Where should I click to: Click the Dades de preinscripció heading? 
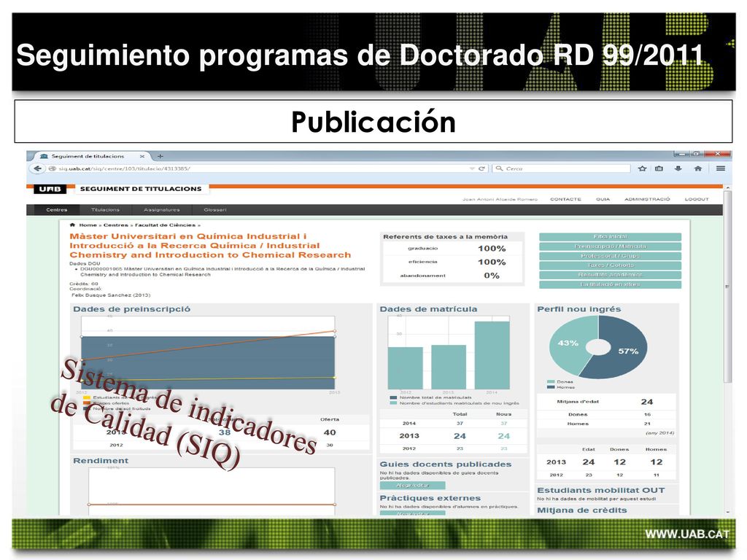131,309
